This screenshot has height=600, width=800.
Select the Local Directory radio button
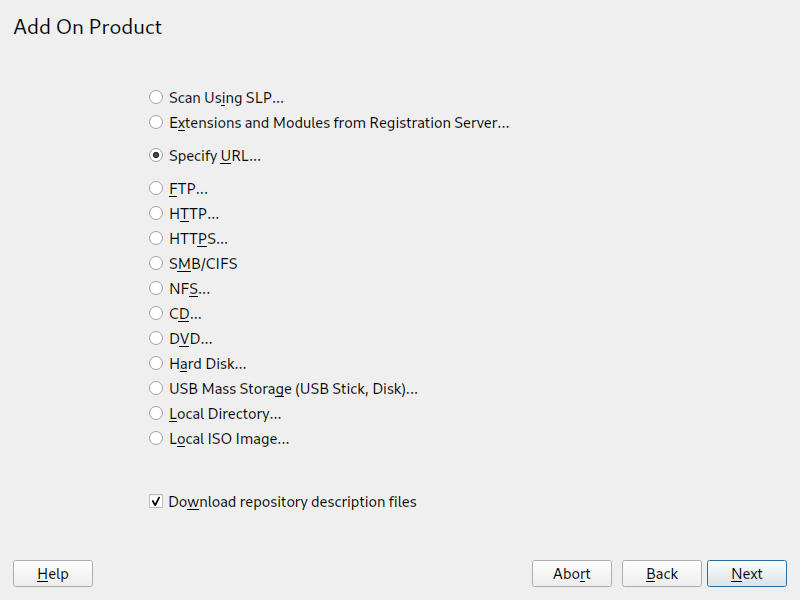pyautogui.click(x=156, y=414)
